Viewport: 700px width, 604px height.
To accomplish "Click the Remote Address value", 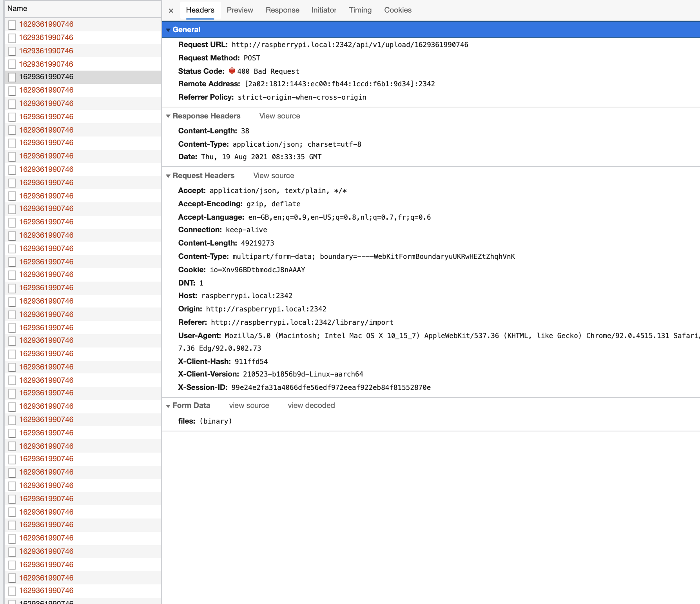I will [340, 84].
